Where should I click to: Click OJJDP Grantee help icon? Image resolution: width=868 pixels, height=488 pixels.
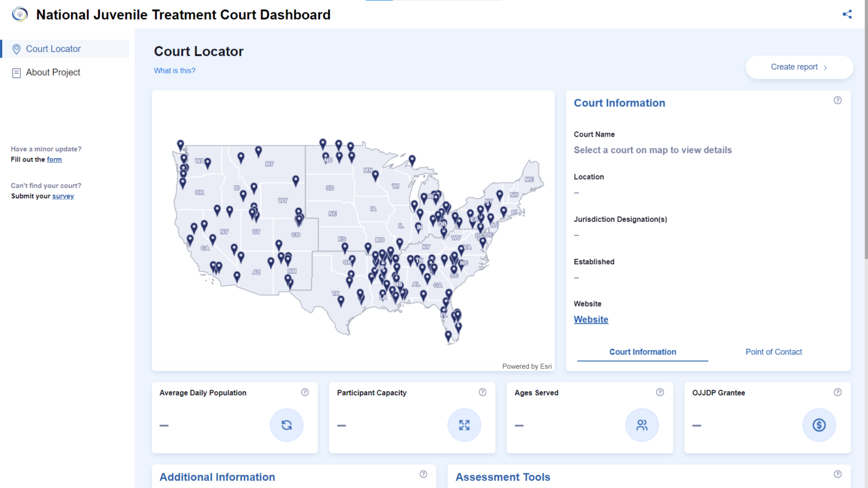(x=837, y=393)
